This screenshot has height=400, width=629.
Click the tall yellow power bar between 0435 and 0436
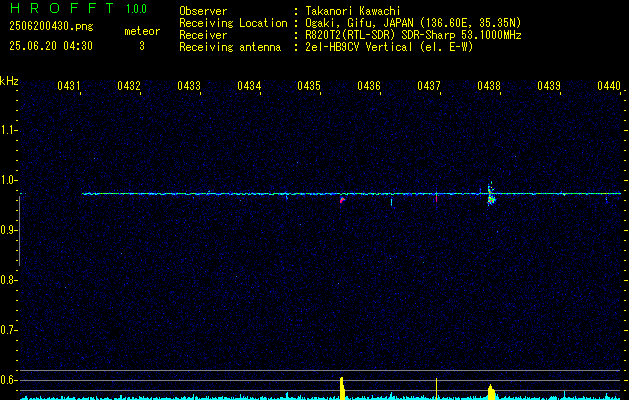[342, 388]
